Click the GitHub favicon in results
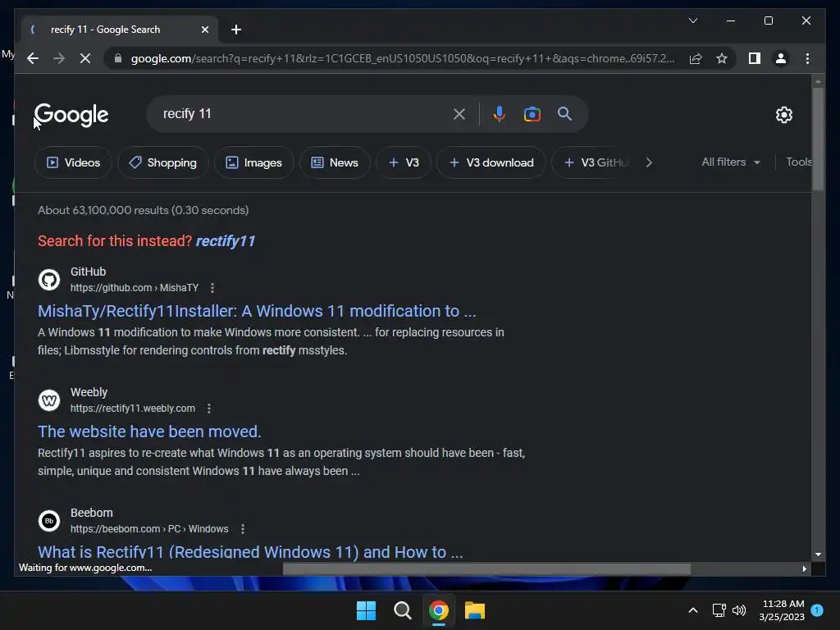Image resolution: width=840 pixels, height=630 pixels. click(x=48, y=280)
